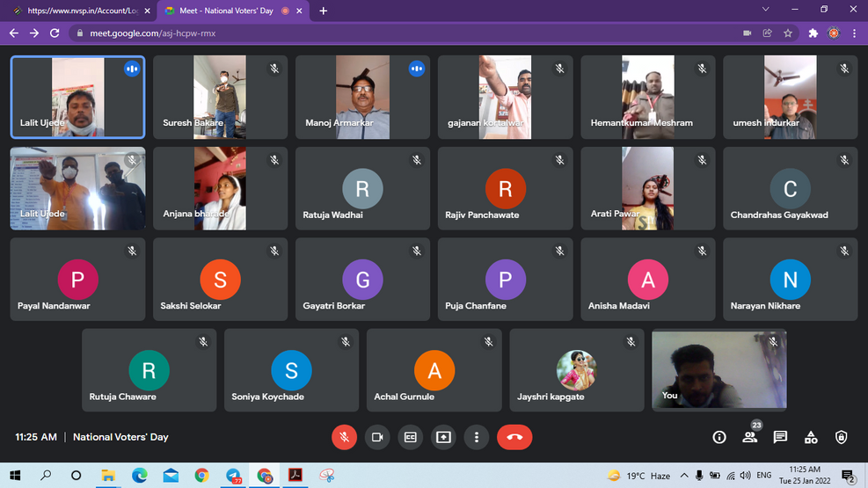This screenshot has width=868, height=488.
Task: Show the participants list (23 people)
Action: click(x=749, y=437)
